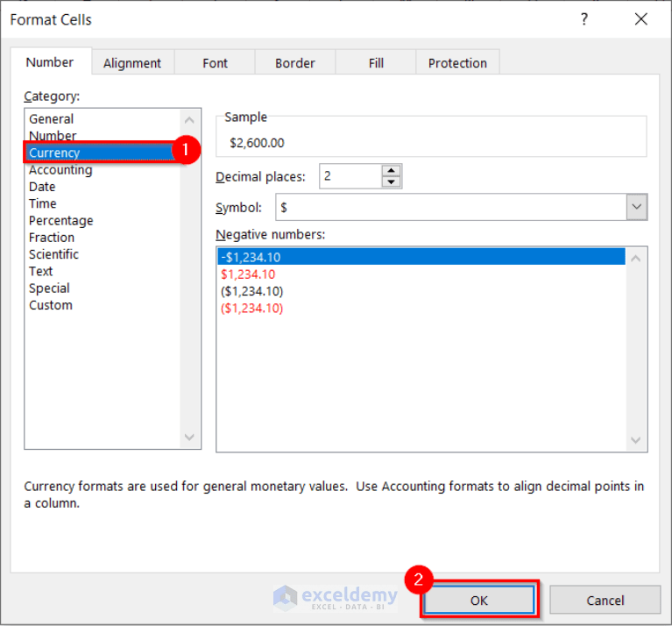Select the Text category
The height and width of the screenshot is (626, 672).
tap(103, 271)
